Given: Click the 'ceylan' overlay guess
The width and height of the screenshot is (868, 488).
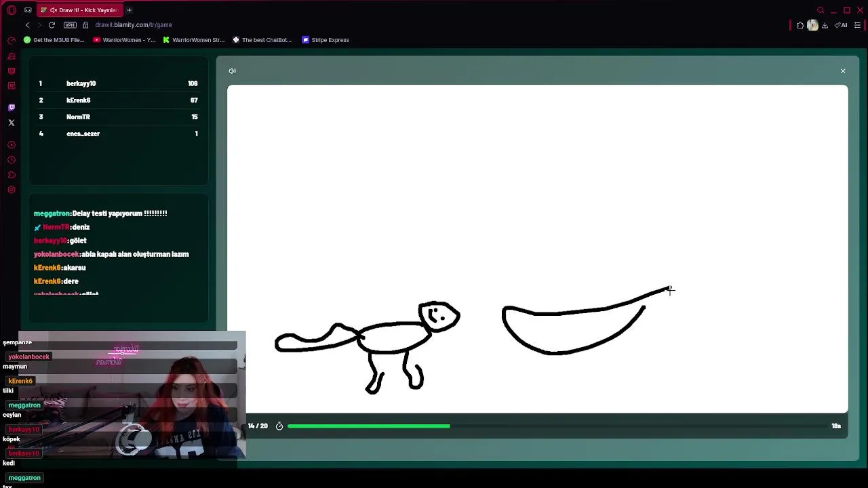Looking at the screenshot, I should point(12,415).
